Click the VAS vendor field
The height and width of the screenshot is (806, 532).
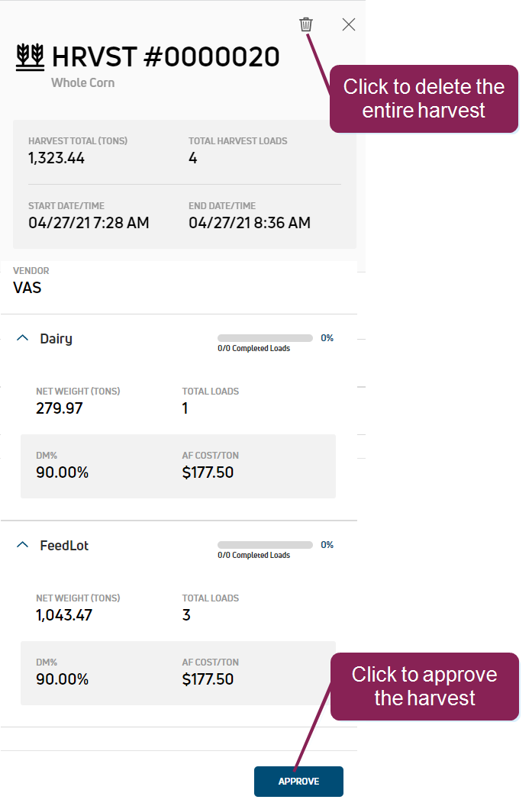click(27, 289)
